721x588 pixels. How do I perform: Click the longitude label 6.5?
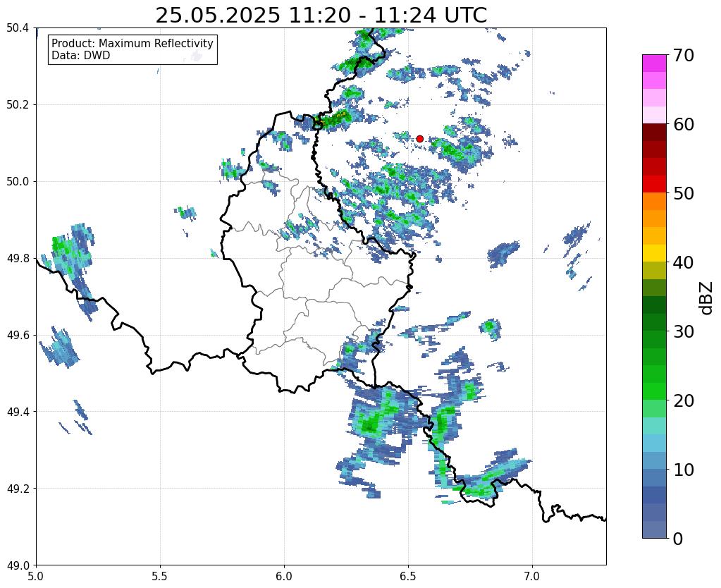tap(408, 577)
